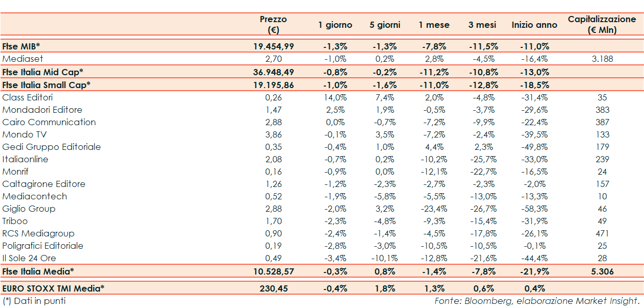The image size is (644, 307).
Task: Click the 3 mesi column header
Action: (x=482, y=25)
